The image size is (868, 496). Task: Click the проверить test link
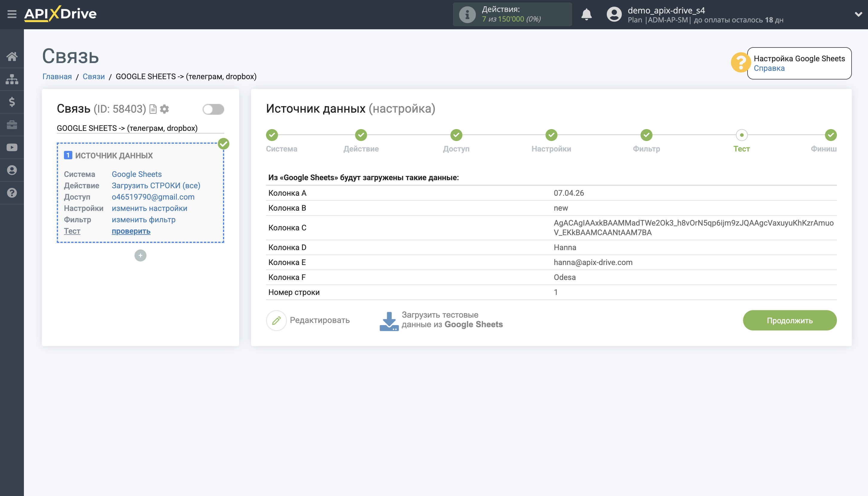[131, 231]
